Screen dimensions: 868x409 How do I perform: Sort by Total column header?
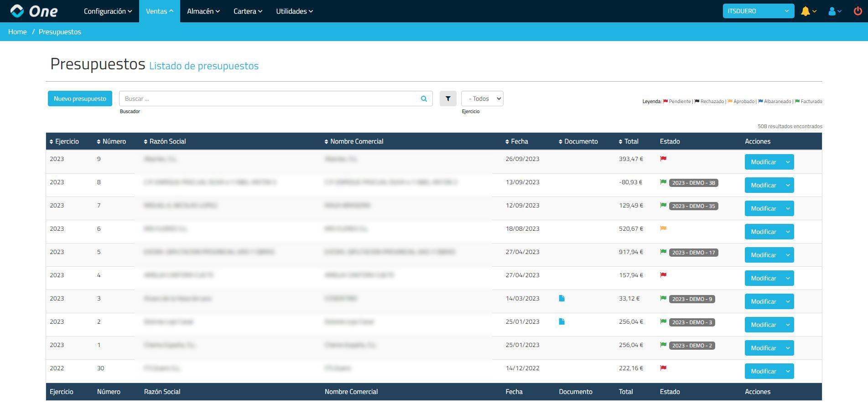(629, 141)
